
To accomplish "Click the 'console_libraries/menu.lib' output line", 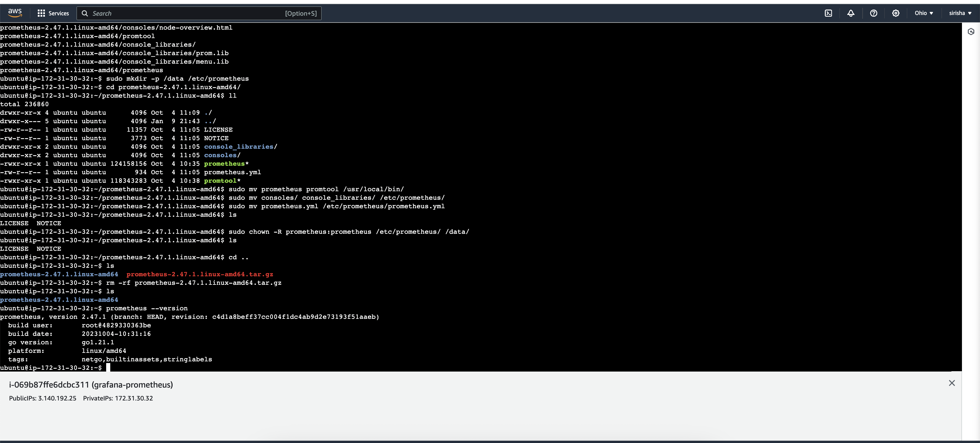I will (114, 61).
